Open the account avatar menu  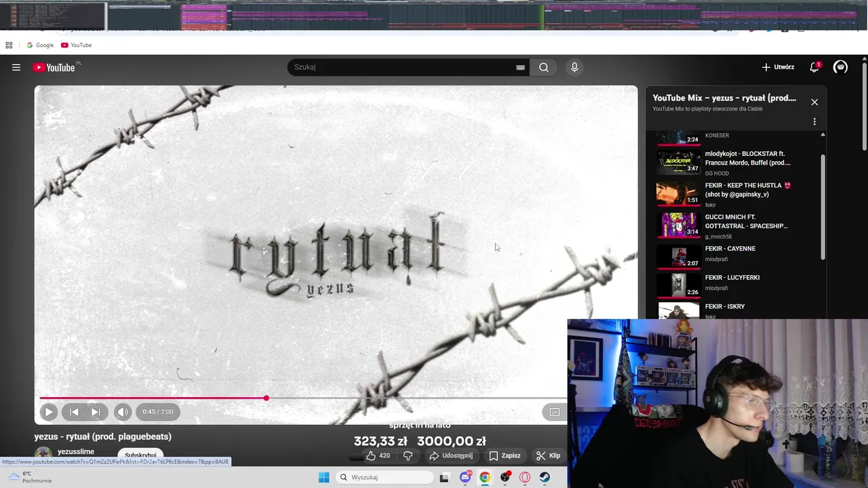840,67
